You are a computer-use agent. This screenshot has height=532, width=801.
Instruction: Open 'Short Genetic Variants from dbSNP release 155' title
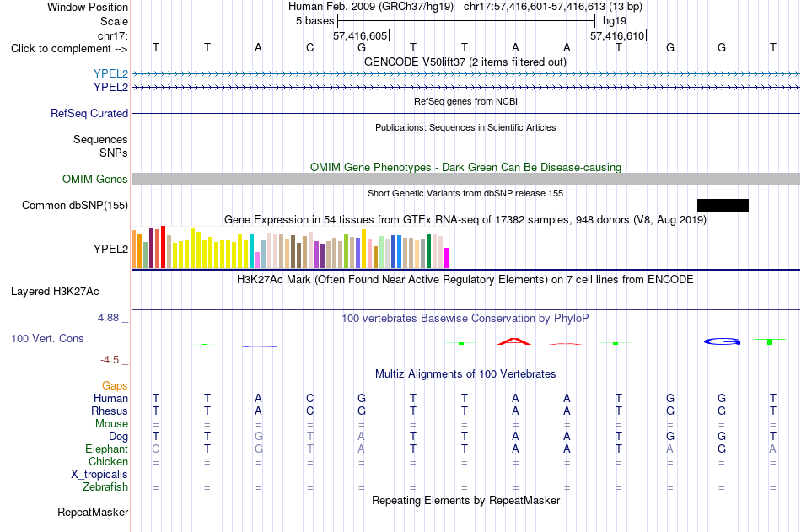pos(465,193)
